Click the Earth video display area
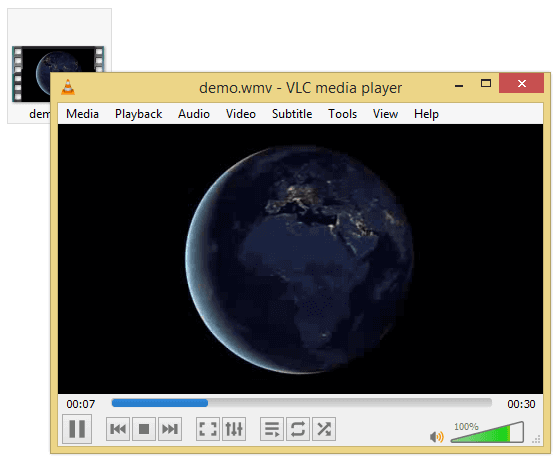 (x=300, y=259)
